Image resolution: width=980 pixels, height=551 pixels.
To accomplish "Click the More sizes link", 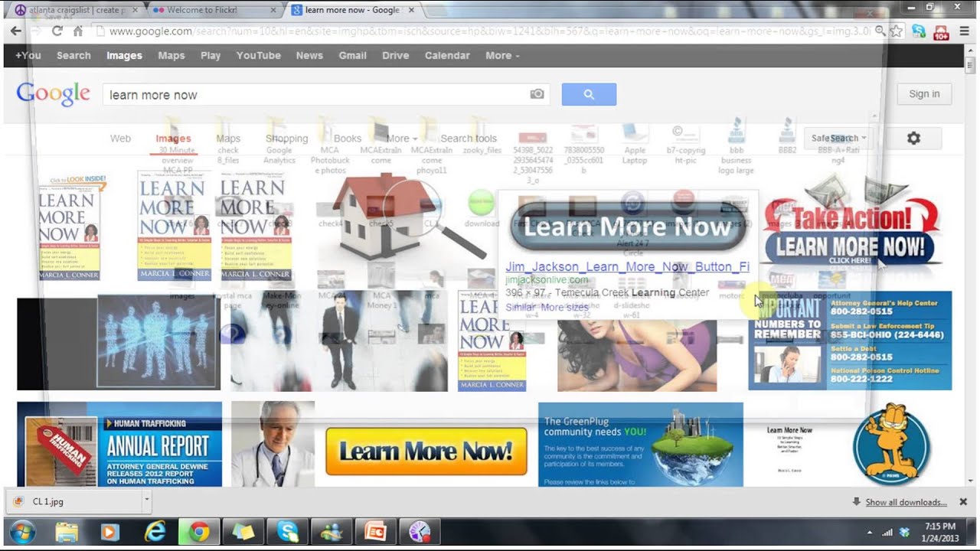I will 565,307.
